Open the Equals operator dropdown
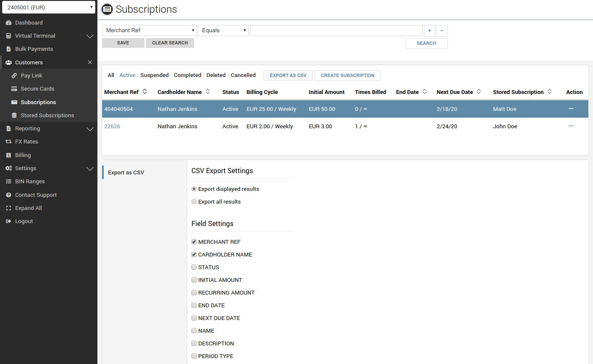593x364 pixels. tap(223, 30)
